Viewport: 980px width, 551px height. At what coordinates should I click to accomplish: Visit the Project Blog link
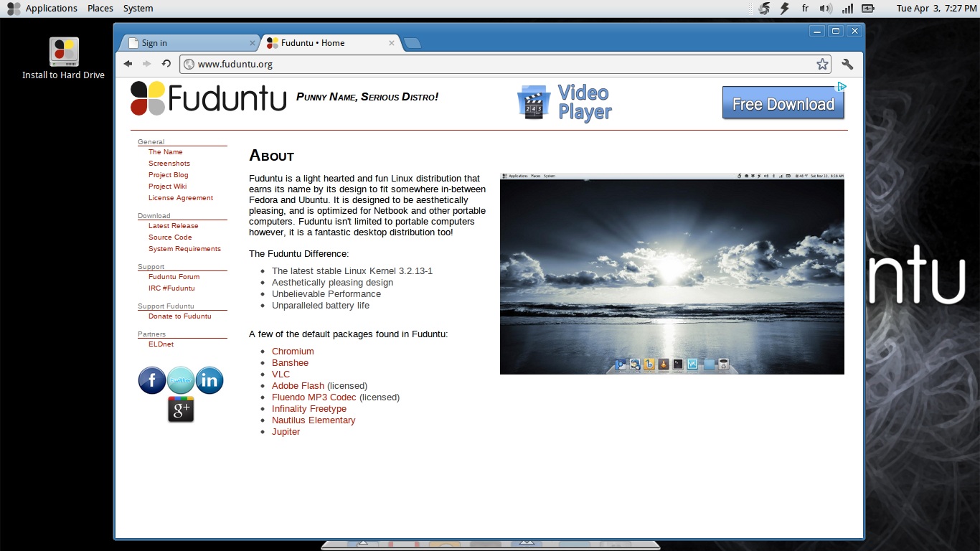169,175
